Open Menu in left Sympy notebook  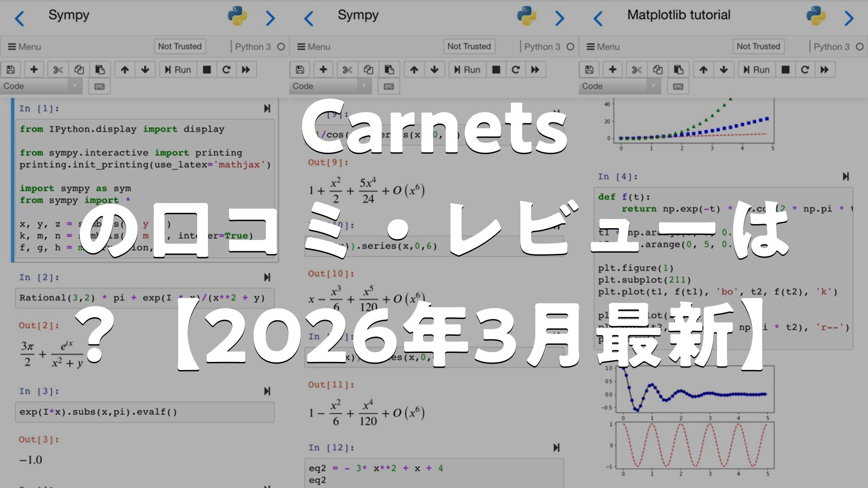24,47
